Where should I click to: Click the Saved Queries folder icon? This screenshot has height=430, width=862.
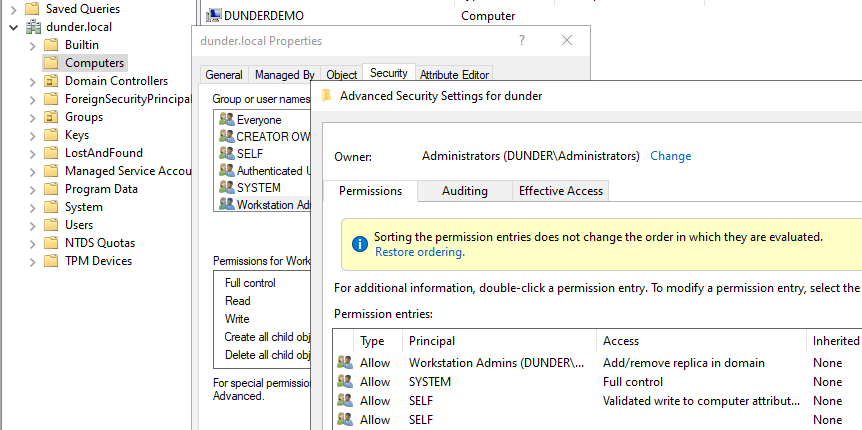(x=33, y=9)
